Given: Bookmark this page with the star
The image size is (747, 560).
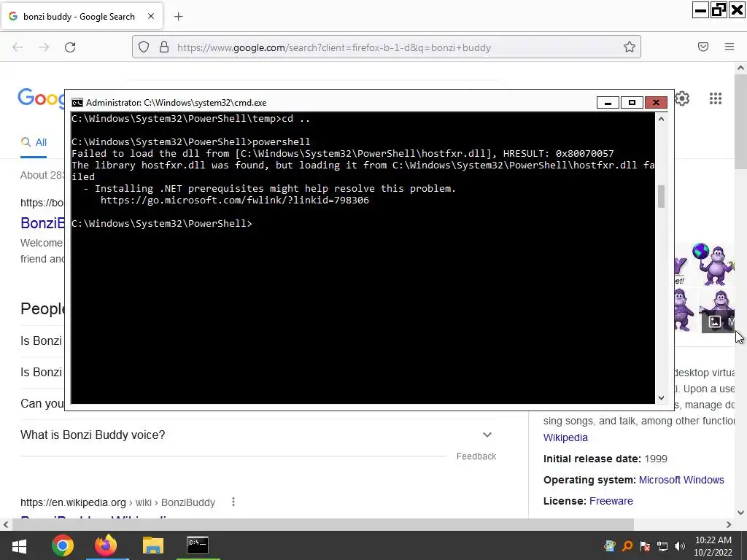Looking at the screenshot, I should pos(630,47).
